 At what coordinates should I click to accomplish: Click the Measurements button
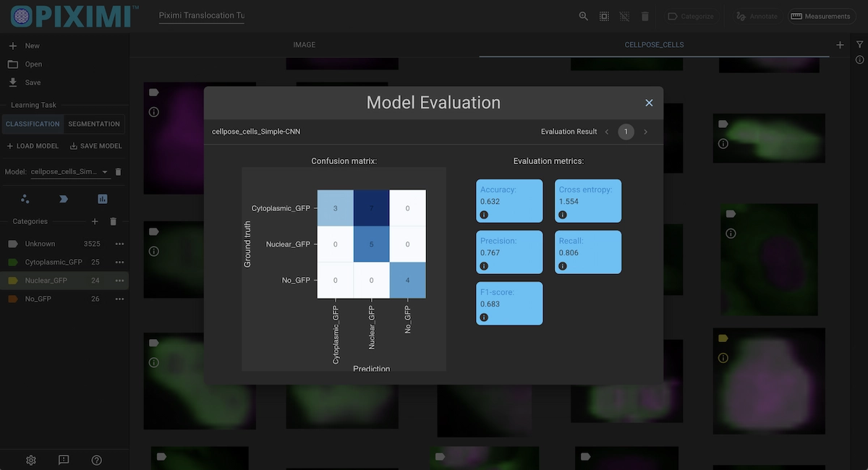(822, 16)
